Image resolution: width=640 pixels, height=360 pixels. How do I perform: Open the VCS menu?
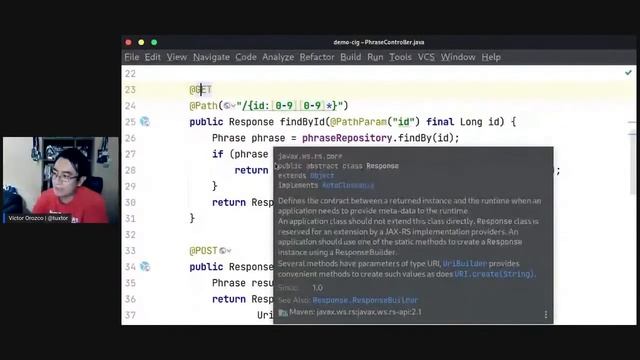[426, 57]
